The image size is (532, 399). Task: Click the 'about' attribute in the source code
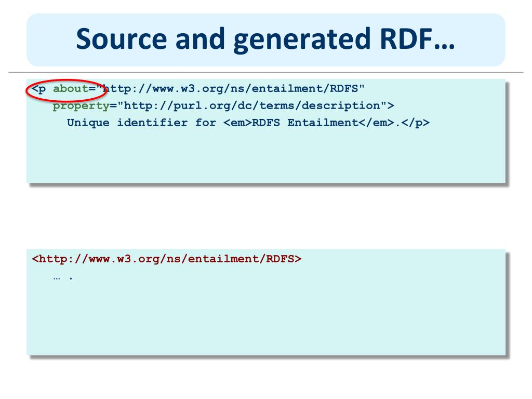pyautogui.click(x=71, y=88)
